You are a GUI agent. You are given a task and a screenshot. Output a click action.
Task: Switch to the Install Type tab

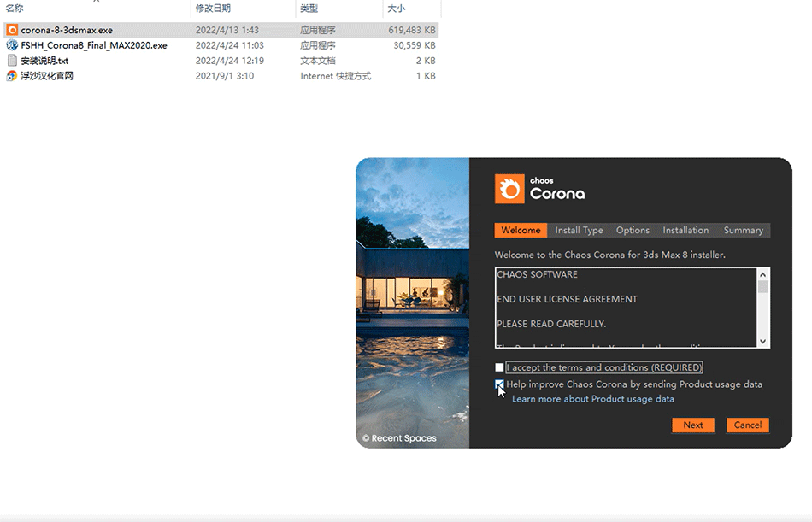click(x=579, y=230)
